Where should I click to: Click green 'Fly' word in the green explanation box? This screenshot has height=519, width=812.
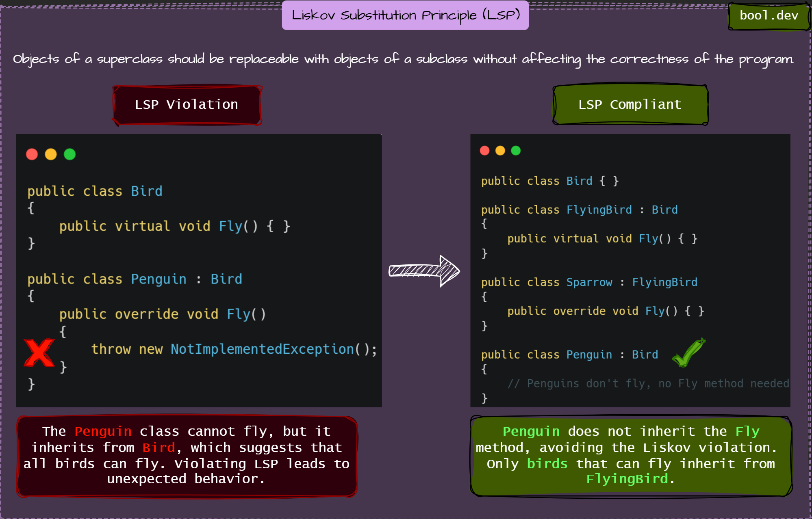pos(747,431)
